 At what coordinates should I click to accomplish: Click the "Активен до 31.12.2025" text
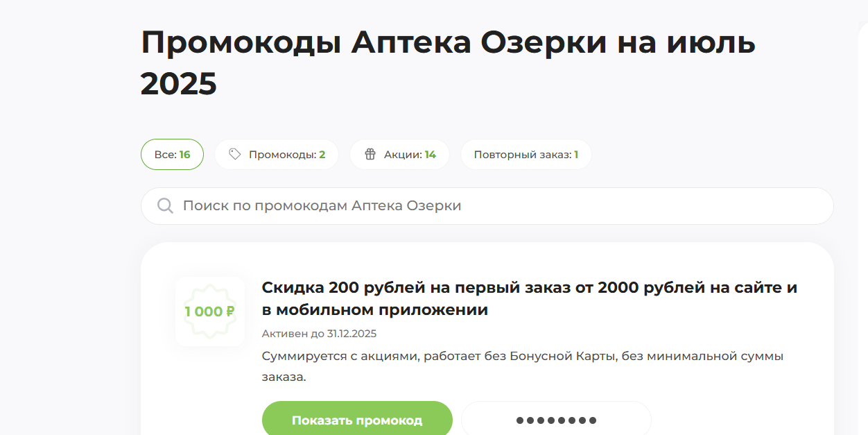point(319,334)
